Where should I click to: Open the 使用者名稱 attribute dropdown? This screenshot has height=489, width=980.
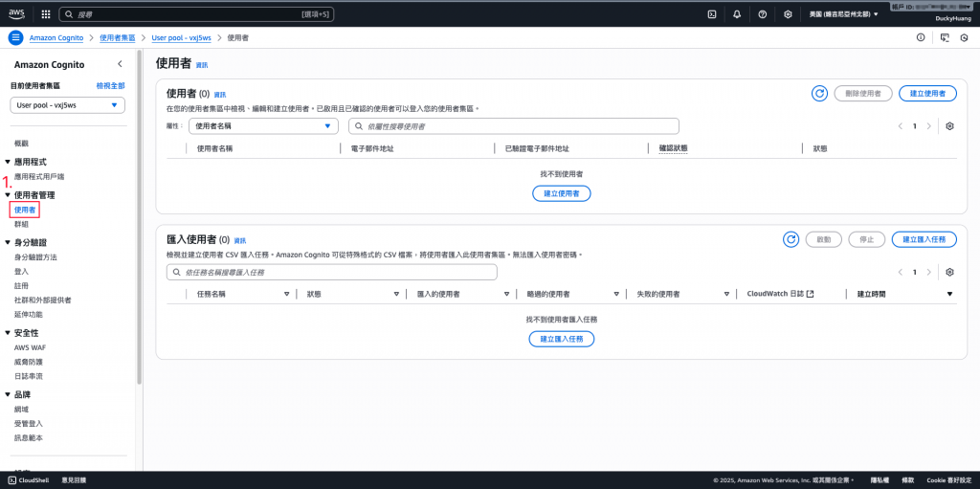click(263, 126)
